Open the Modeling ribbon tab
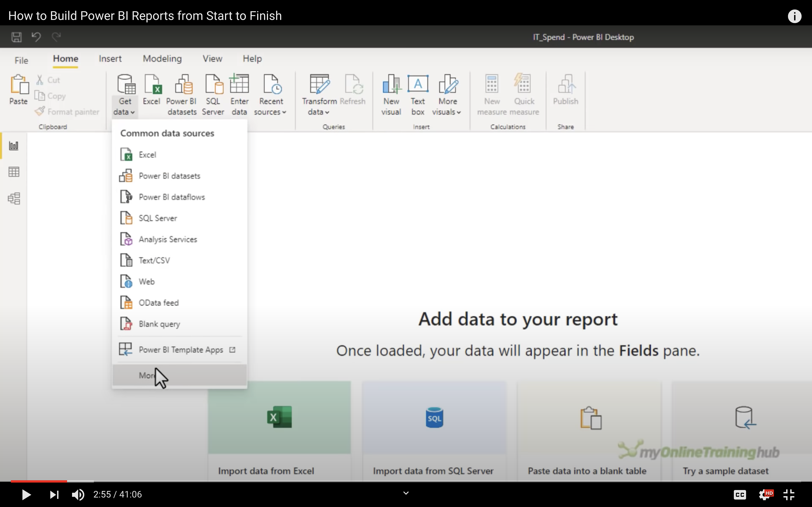This screenshot has width=812, height=507. tap(162, 59)
